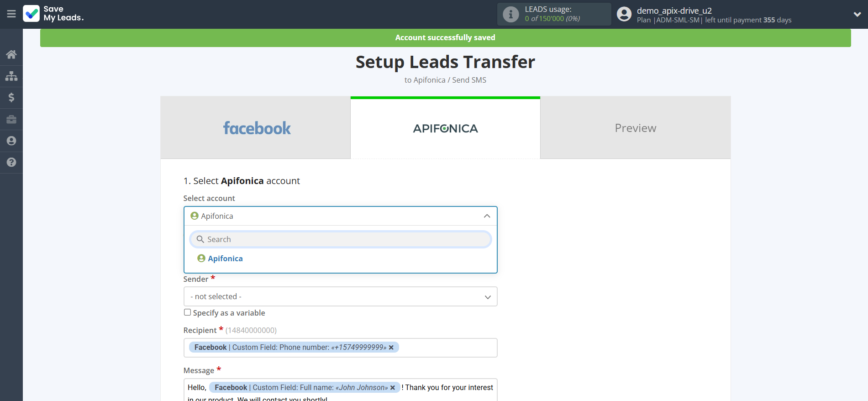Open billing via dollar sign icon
Viewport: 868px width, 401px height.
[11, 97]
